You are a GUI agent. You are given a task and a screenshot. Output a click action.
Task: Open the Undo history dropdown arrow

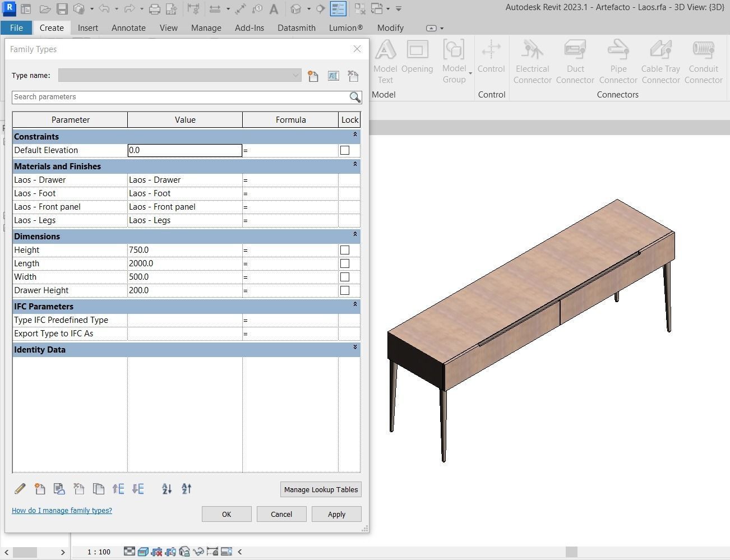click(x=117, y=9)
